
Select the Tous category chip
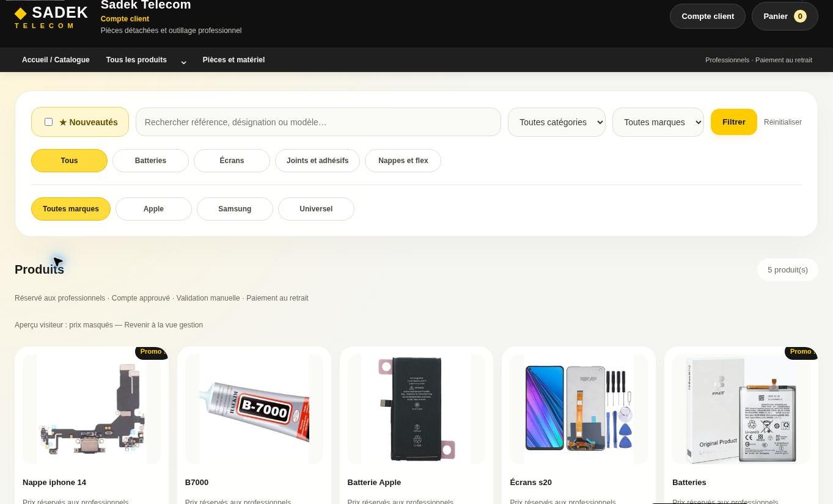pos(69,161)
